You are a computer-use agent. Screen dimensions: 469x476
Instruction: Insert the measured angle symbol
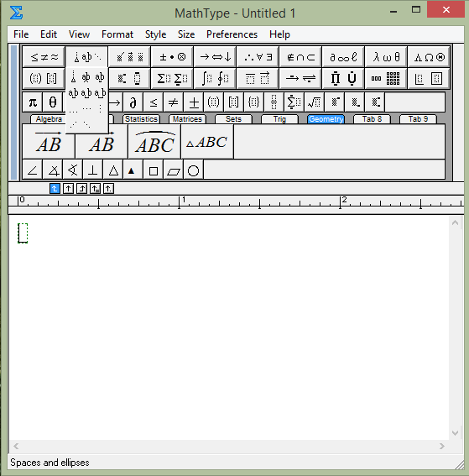point(53,170)
